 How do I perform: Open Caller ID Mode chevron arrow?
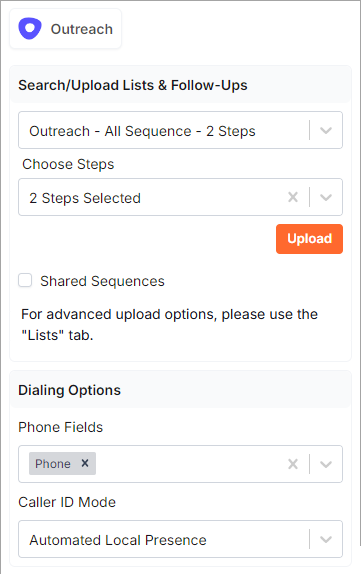[326, 539]
